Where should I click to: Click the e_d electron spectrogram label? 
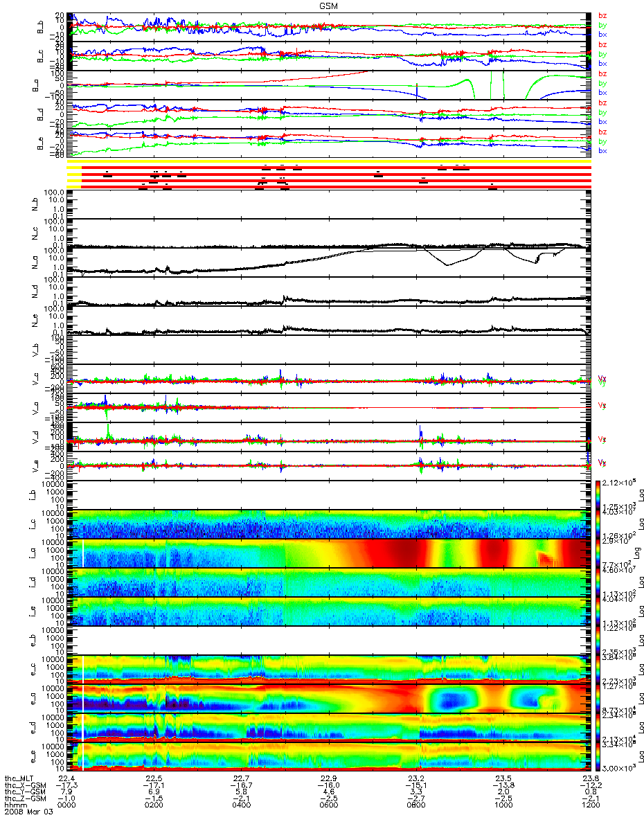tap(32, 727)
